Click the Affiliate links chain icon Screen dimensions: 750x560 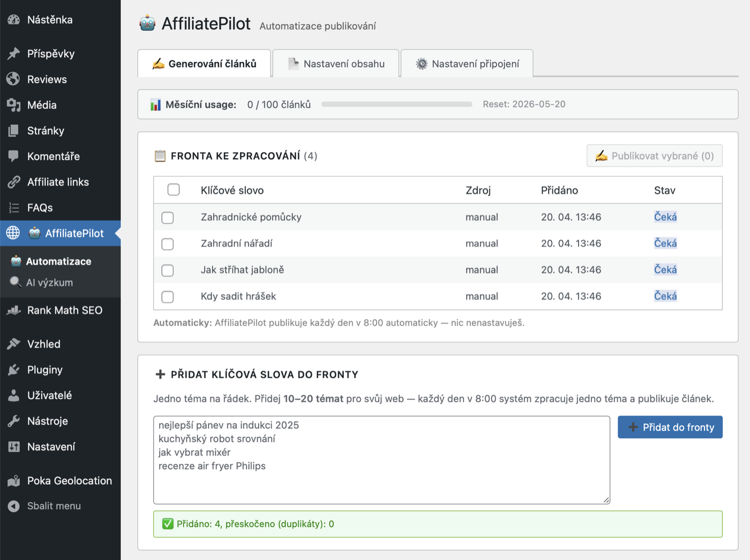pos(14,182)
